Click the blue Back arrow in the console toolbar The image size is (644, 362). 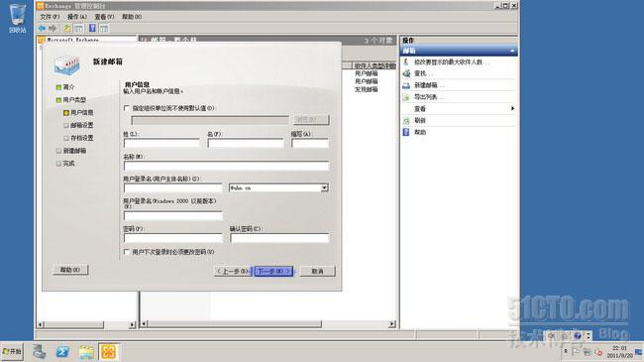[42, 28]
